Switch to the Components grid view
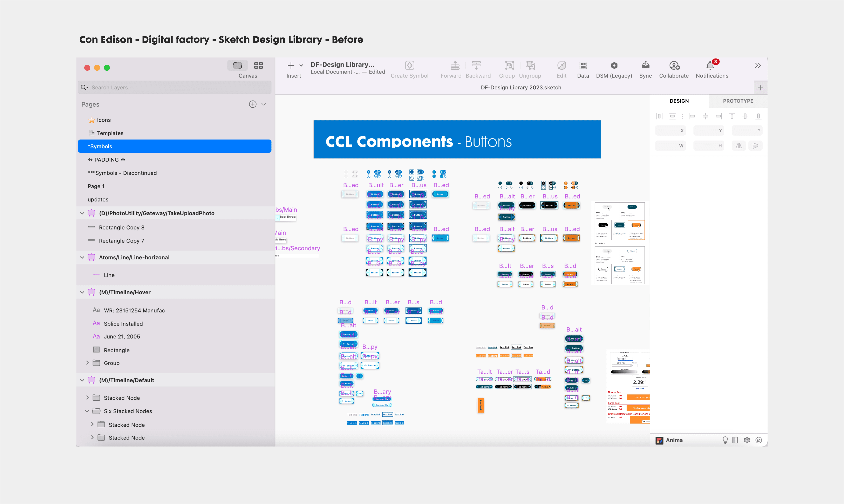The width and height of the screenshot is (844, 504). pyautogui.click(x=258, y=66)
